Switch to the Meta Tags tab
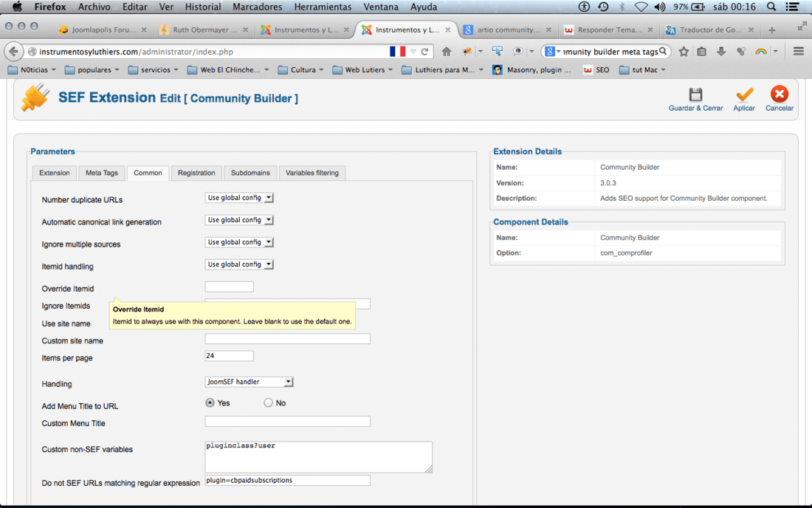 102,173
